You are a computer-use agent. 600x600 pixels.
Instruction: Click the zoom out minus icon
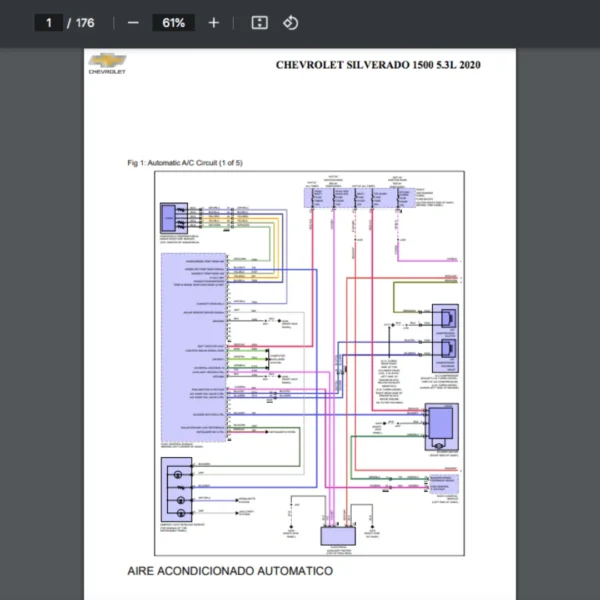(x=133, y=22)
